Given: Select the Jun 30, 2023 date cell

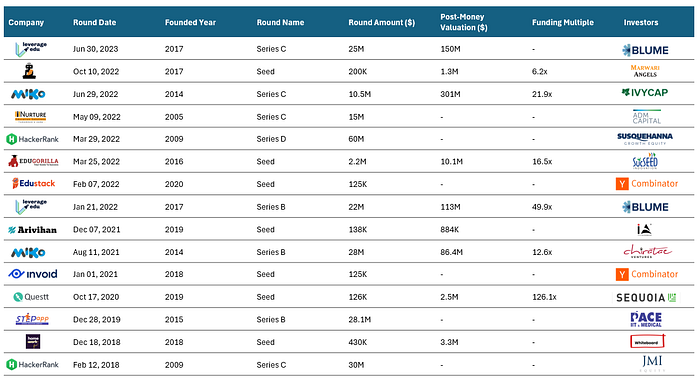Looking at the screenshot, I should [96, 49].
